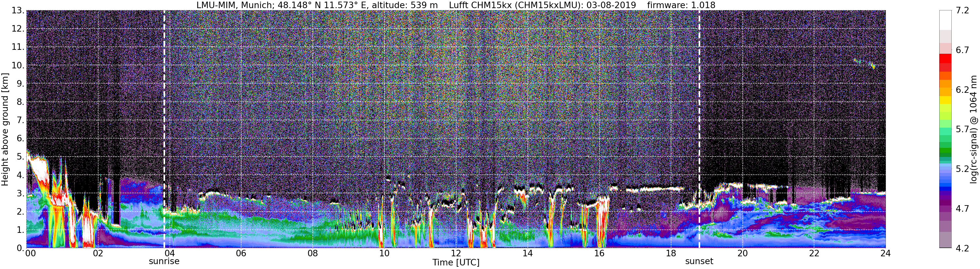This screenshot has height=269, width=980.
Task: Click the 'sunrise' label below the axis
Action: pos(164,262)
